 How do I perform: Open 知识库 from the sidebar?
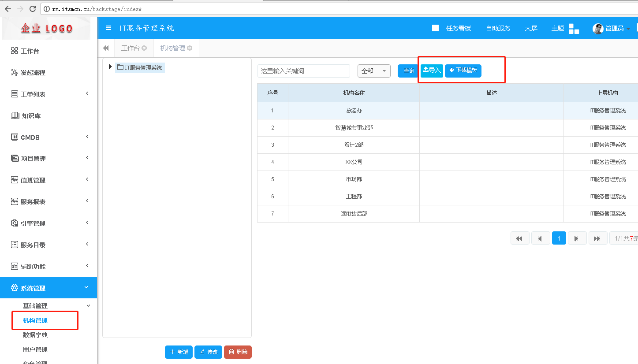coord(31,116)
